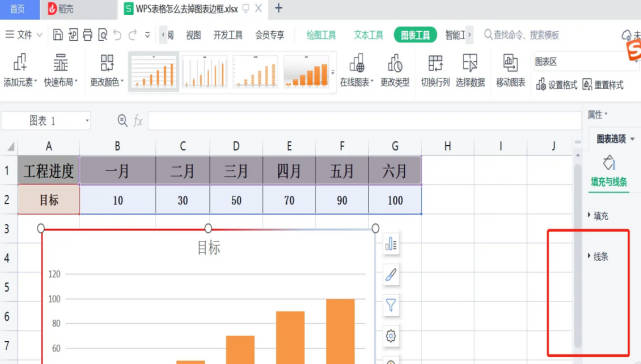Click the chart style brush button
This screenshot has height=364, width=641.
[x=391, y=274]
